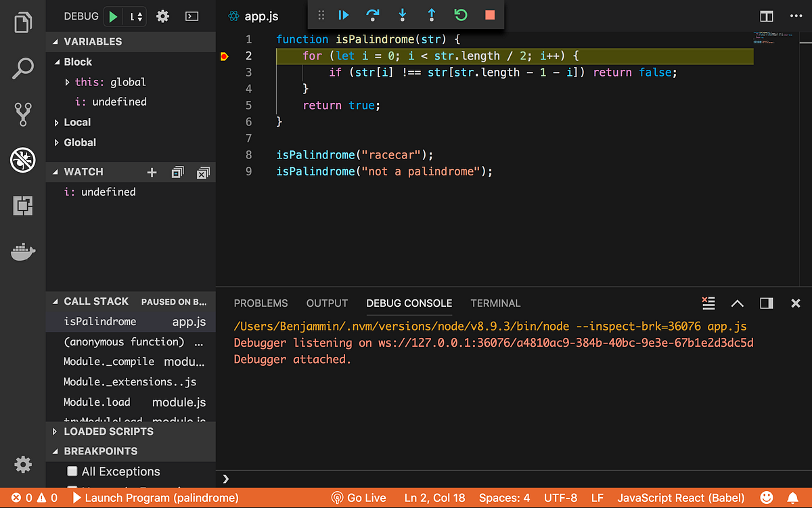Add a new watch expression
Image resolution: width=812 pixels, height=508 pixels.
pyautogui.click(x=152, y=172)
